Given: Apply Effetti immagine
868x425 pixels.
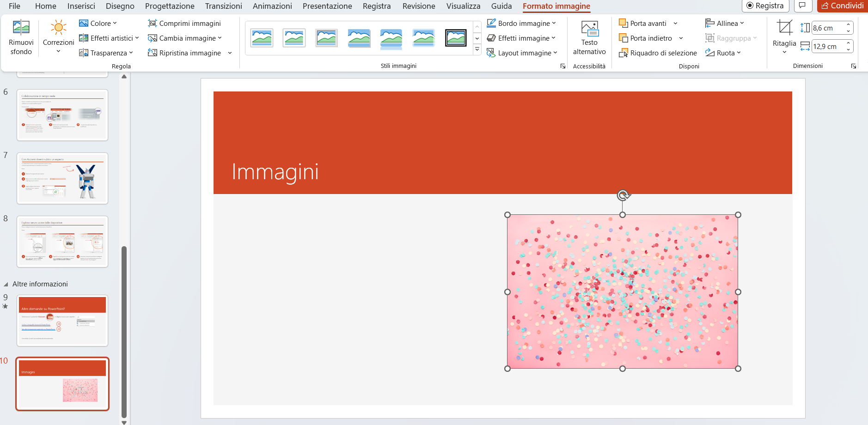Looking at the screenshot, I should (x=521, y=38).
